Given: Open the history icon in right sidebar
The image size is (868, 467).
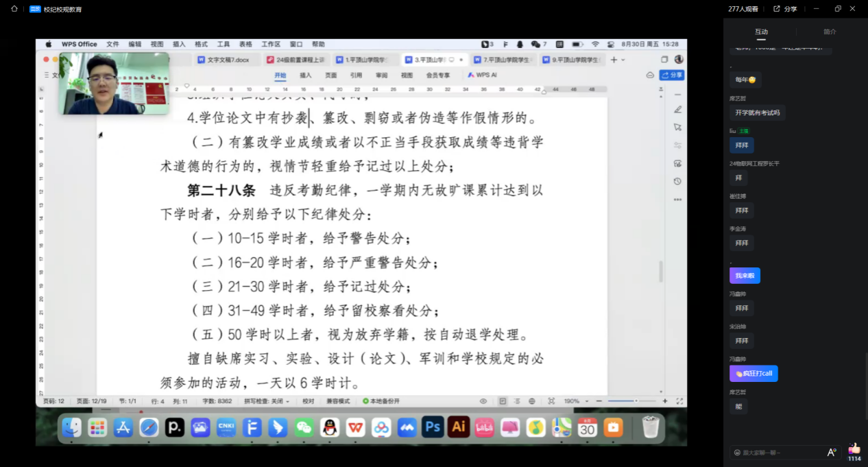Looking at the screenshot, I should [677, 181].
